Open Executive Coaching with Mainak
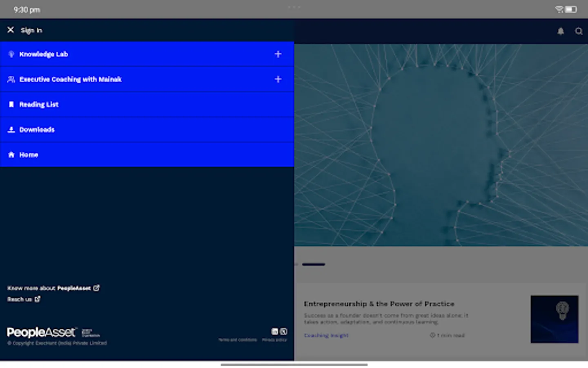This screenshot has height=368, width=588. [x=147, y=79]
